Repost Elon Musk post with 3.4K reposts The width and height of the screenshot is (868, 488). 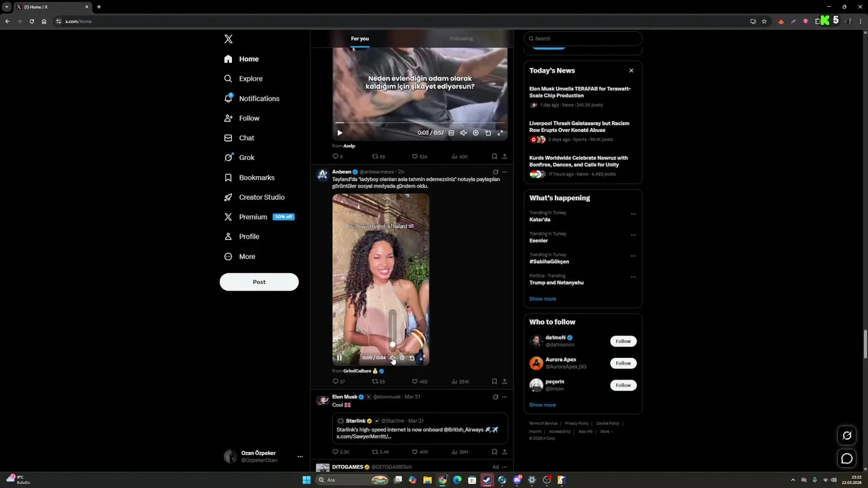click(380, 452)
